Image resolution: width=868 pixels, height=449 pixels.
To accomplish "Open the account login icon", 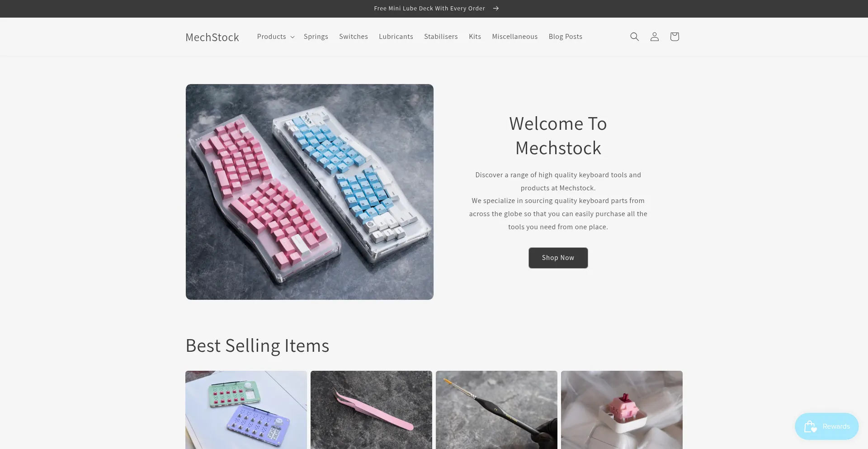I will click(654, 37).
